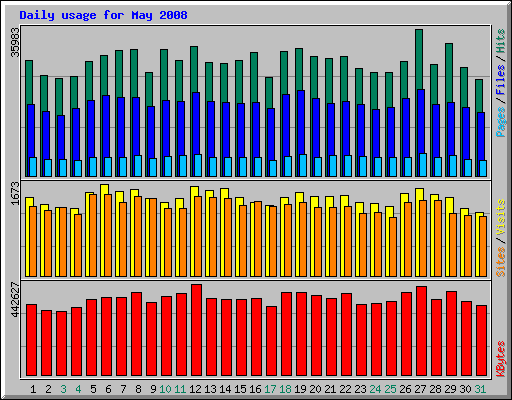Screen dimensions: 512x400
Task: Select day label 6 on the x-axis
Action: 108,389
